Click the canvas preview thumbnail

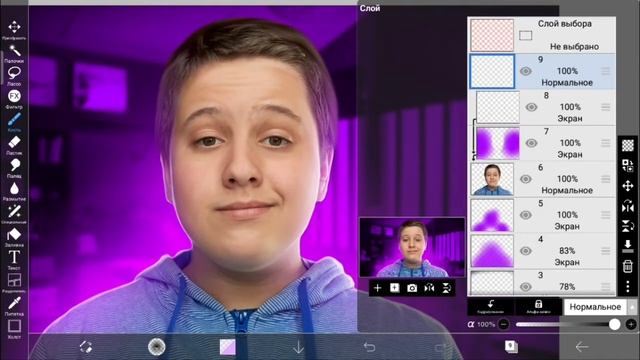pyautogui.click(x=412, y=247)
